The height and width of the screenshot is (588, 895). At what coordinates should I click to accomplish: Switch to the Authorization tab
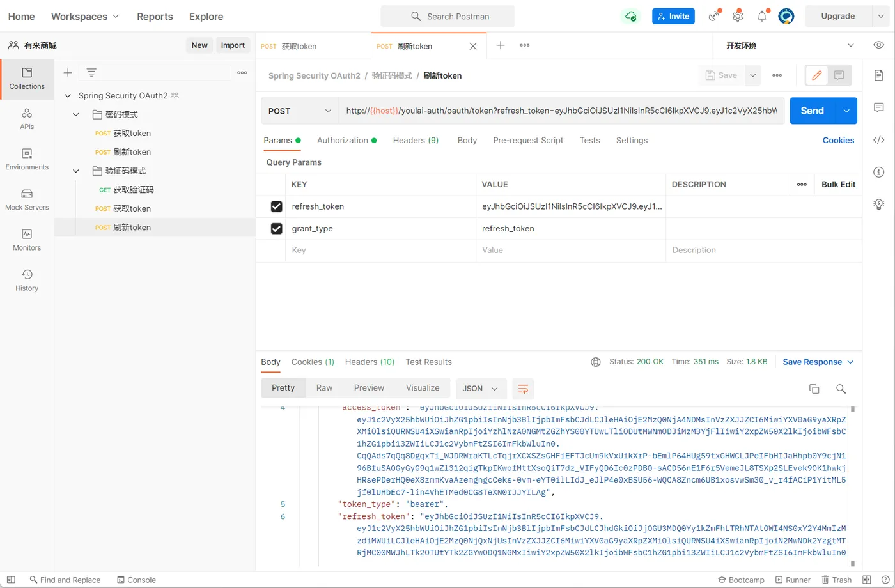[x=346, y=140]
